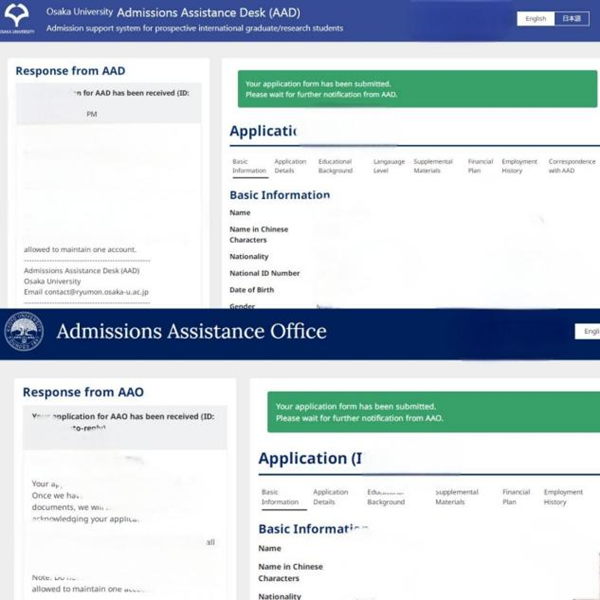This screenshot has width=600, height=600.
Task: Open Basic Information tab in AAD application
Action: point(249,166)
